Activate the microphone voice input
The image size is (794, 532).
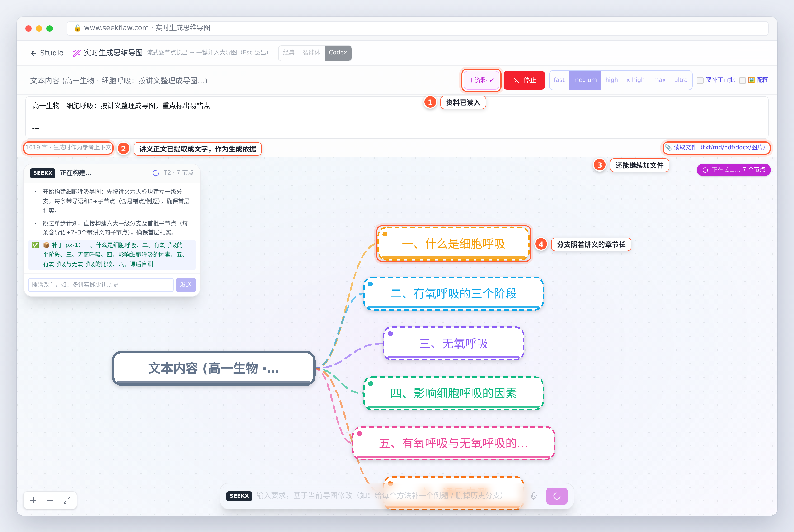(534, 496)
